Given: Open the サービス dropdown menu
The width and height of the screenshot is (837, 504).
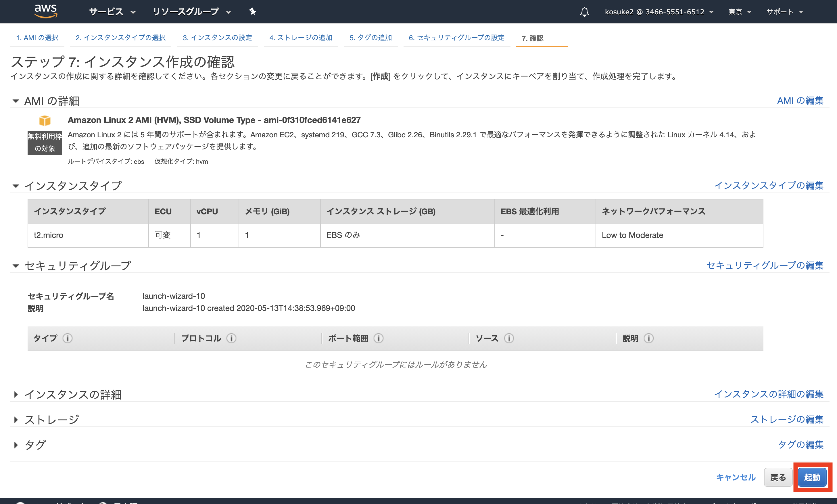Looking at the screenshot, I should point(112,12).
